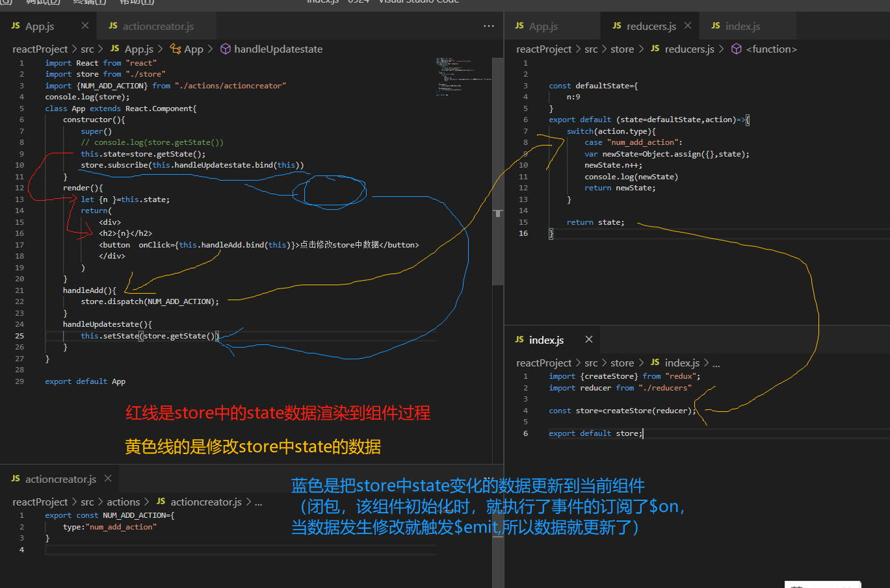Click 'this.setState(store.getState())' code line
Image resolution: width=890 pixels, height=588 pixels.
[x=150, y=336]
